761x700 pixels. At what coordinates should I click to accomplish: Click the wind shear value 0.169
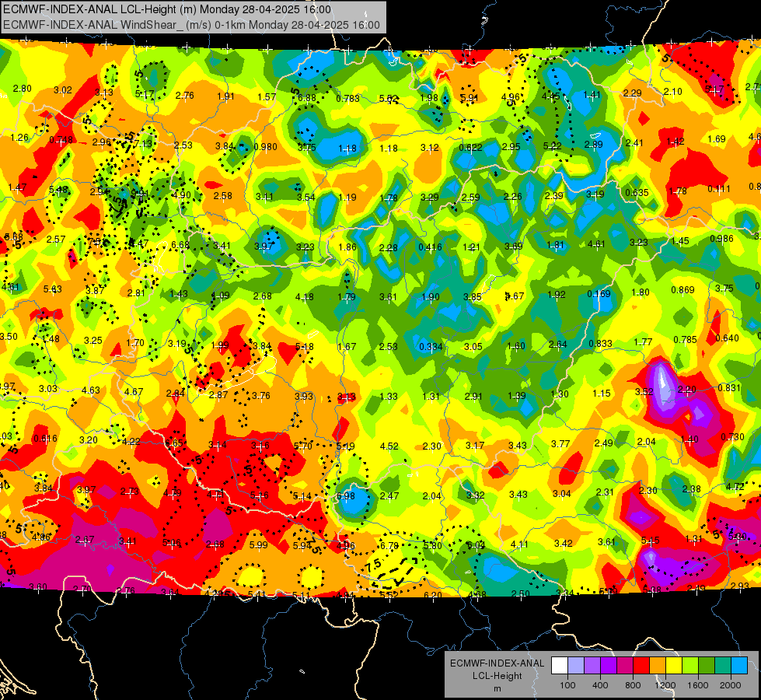coord(599,293)
